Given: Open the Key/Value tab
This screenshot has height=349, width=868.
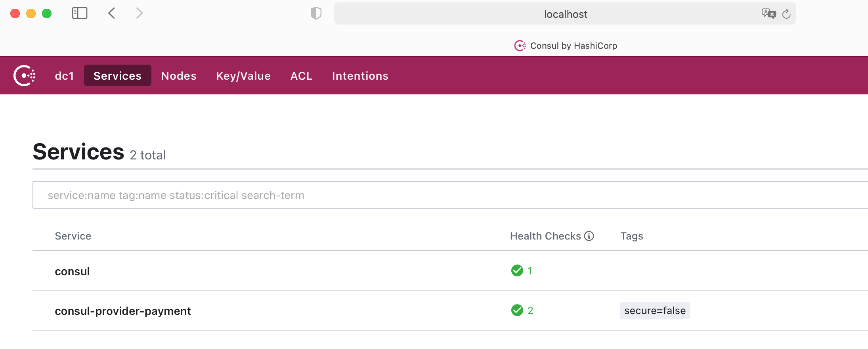Looking at the screenshot, I should 243,76.
